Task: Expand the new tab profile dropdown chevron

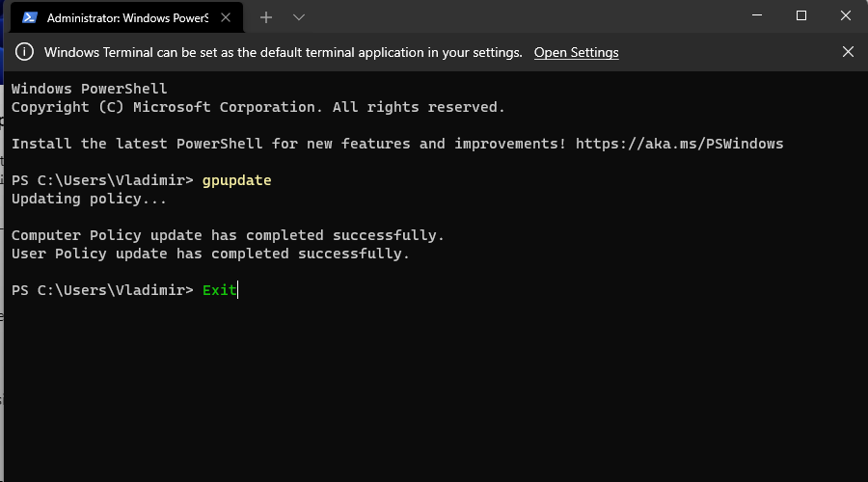Action: 299,17
